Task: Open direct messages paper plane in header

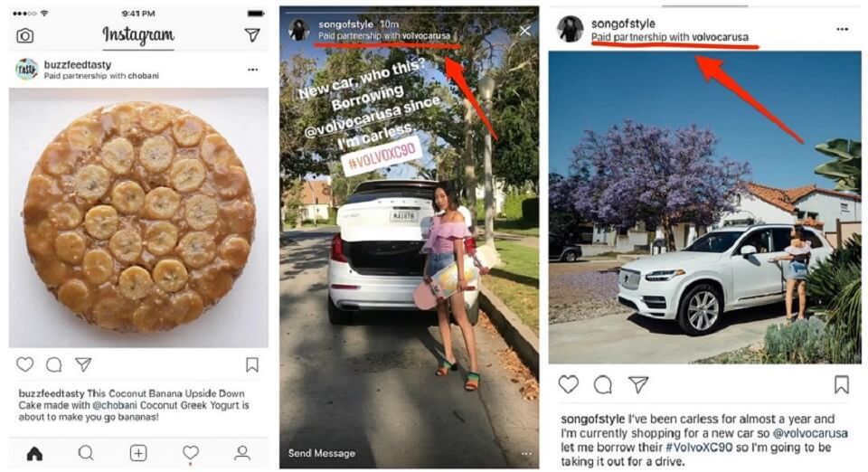Action: pos(252,35)
